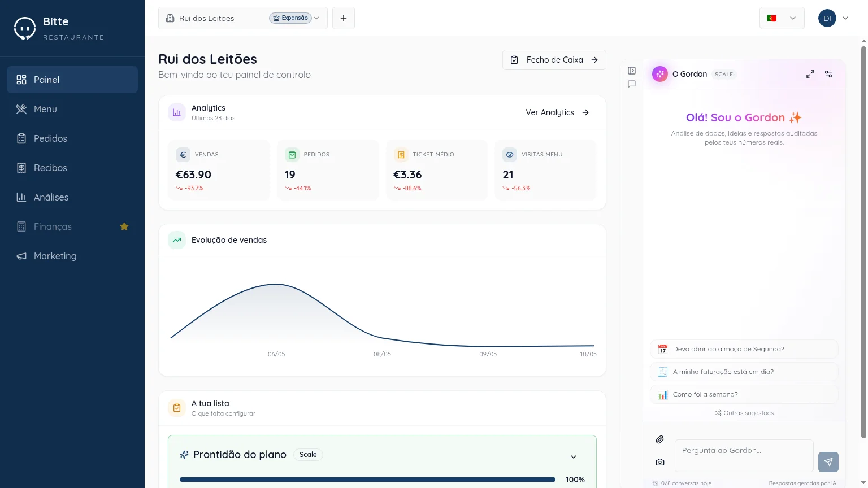This screenshot has height=488, width=868.
Task: Click the €63.90 sales value
Action: coord(193,175)
